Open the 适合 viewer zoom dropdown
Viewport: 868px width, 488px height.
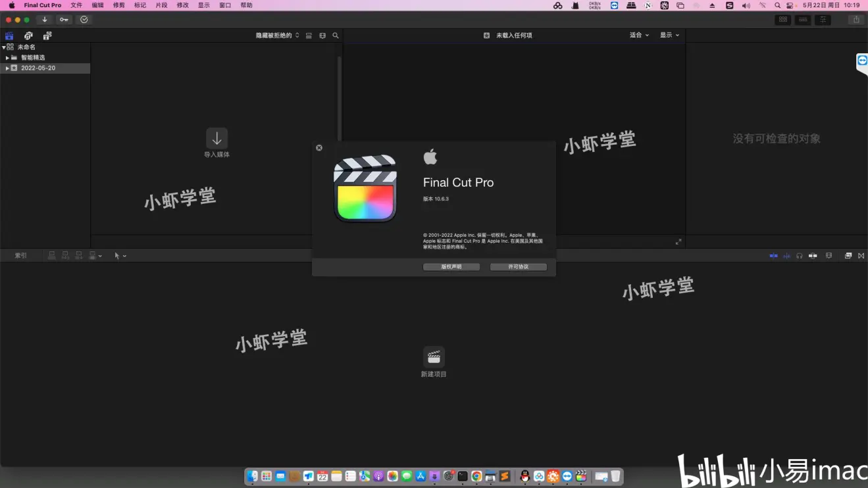[x=639, y=36]
